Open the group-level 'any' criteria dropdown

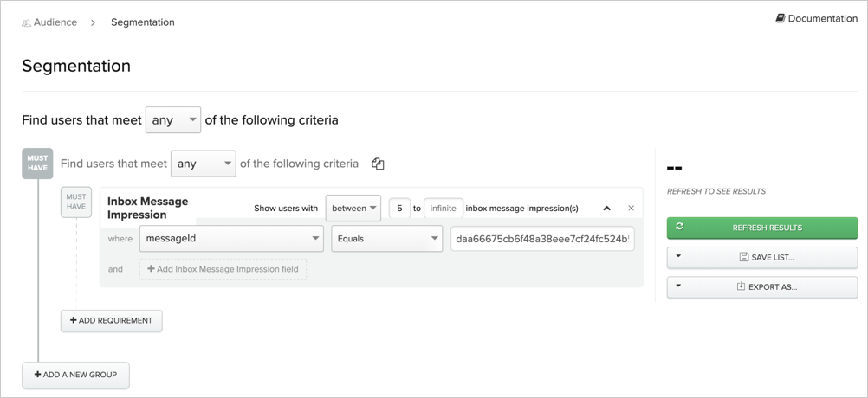[204, 164]
